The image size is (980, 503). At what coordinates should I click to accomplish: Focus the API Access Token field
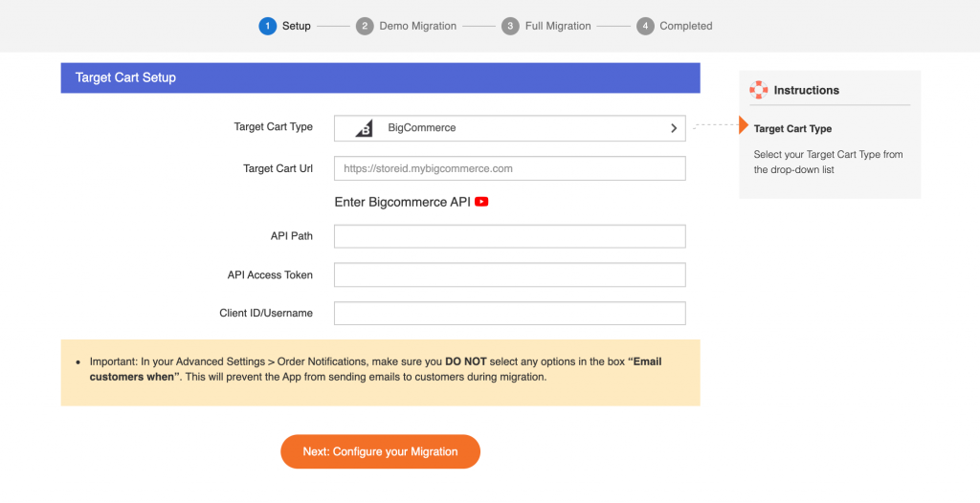[x=509, y=275]
